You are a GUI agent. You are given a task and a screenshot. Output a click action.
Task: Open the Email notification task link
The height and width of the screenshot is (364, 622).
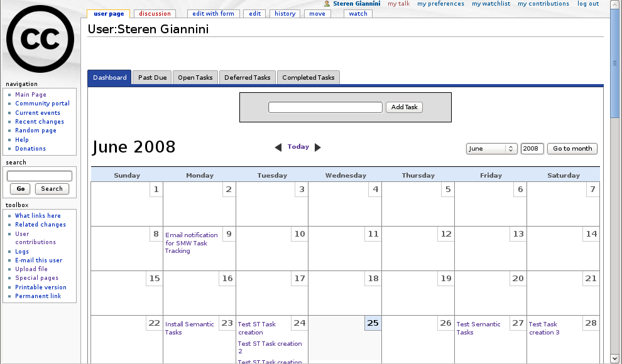pos(191,243)
